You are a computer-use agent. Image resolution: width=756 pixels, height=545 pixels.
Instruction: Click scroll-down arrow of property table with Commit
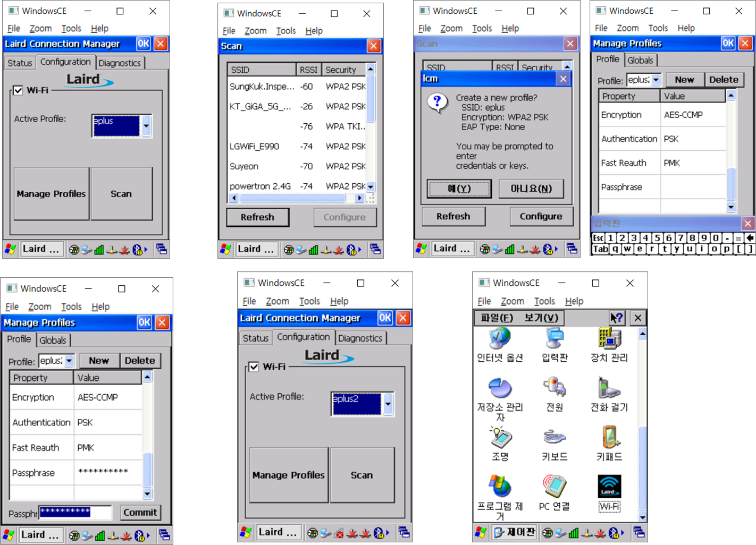[x=147, y=493]
